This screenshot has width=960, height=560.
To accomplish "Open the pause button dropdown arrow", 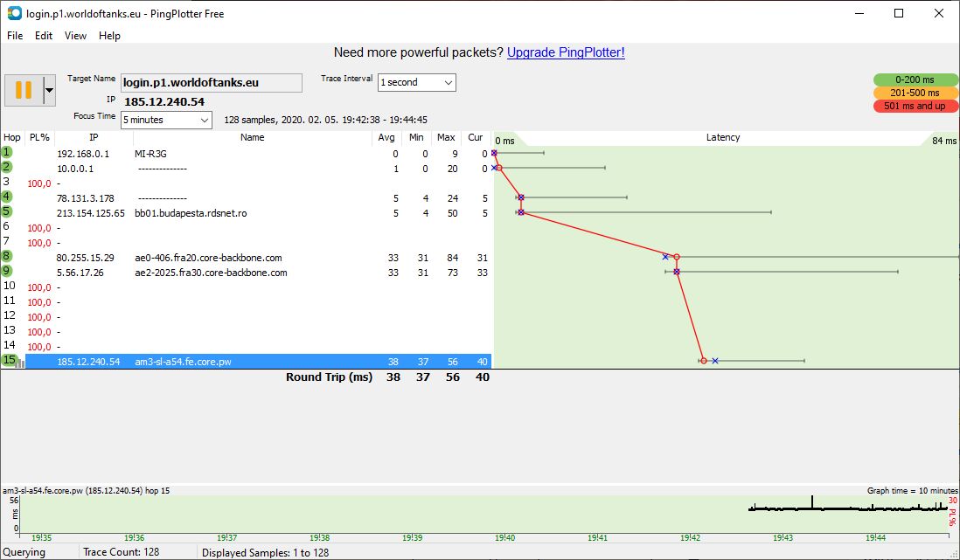I will coord(49,90).
